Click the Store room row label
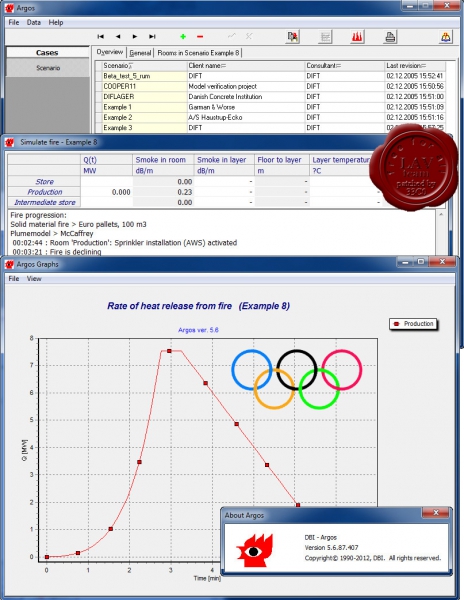This screenshot has height=600, width=464. (44, 182)
